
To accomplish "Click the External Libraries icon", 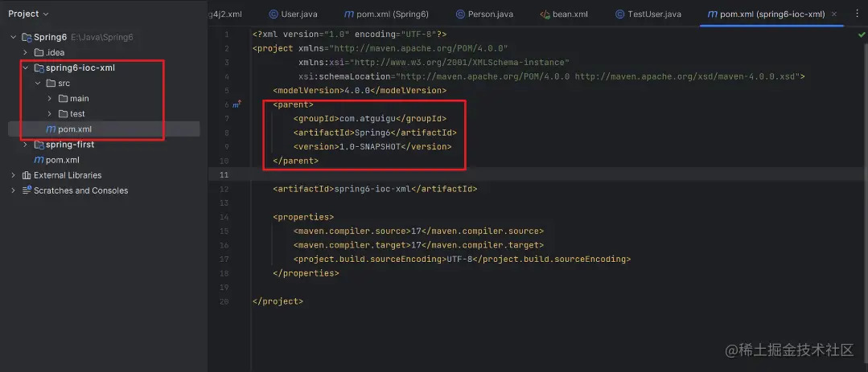I will coord(26,175).
